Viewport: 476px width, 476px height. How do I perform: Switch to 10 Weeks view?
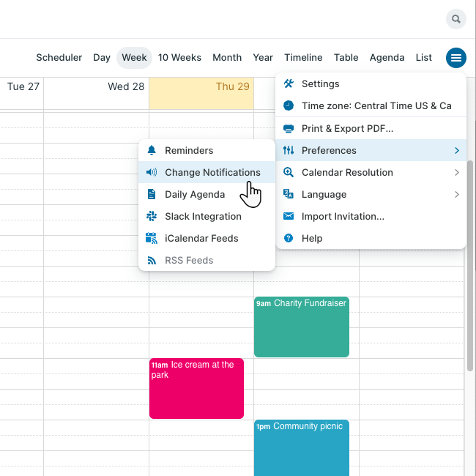click(179, 58)
